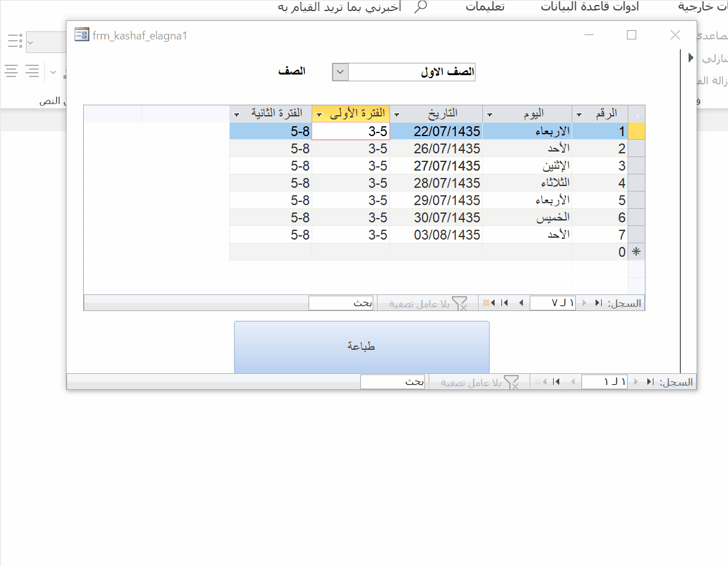Viewport: 728px width, 566px height.
Task: Open the تعليمات ribbon tab
Action: point(485,7)
